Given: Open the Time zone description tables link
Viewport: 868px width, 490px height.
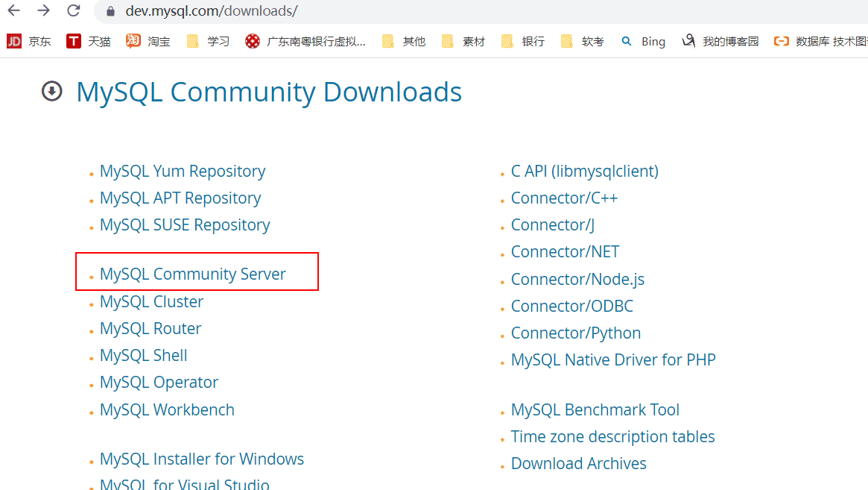Looking at the screenshot, I should (612, 436).
